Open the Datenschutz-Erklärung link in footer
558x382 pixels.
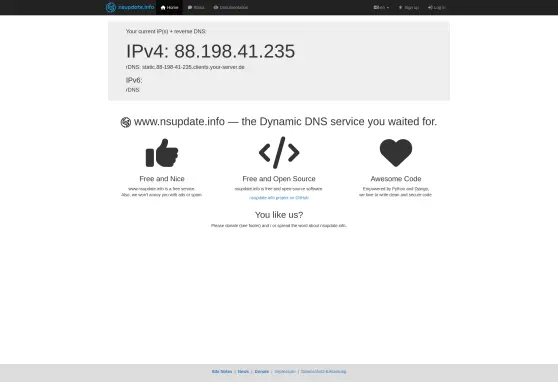(323, 372)
